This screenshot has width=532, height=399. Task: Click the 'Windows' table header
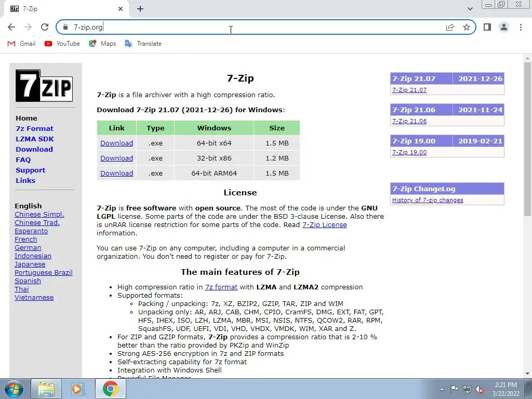point(214,128)
